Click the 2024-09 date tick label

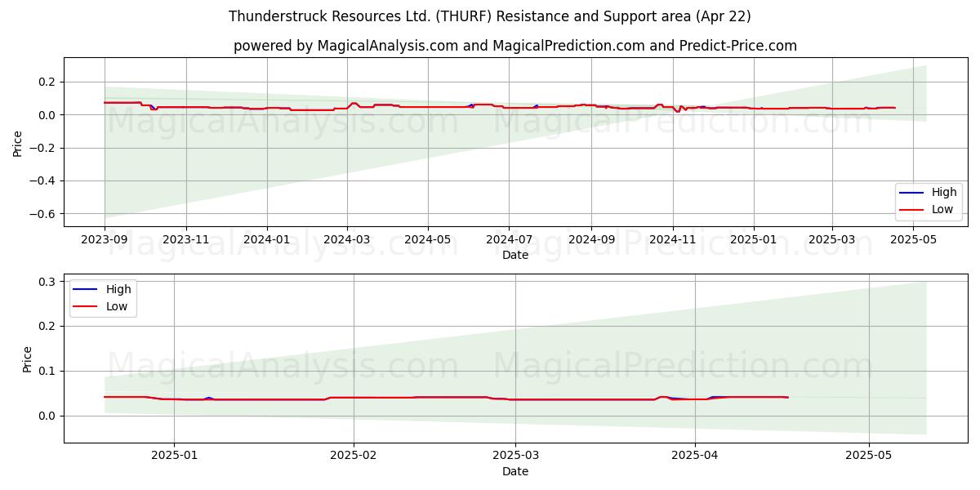(x=591, y=240)
